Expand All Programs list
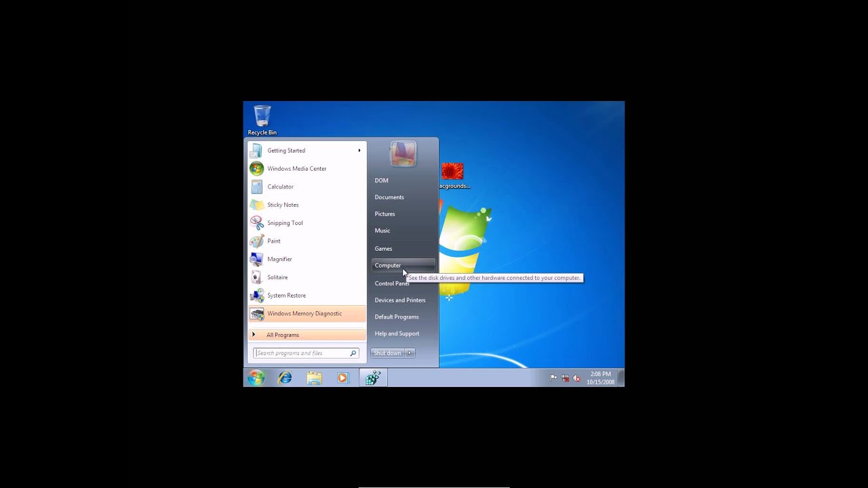Screen dimensions: 868x488 pyautogui.click(x=307, y=335)
